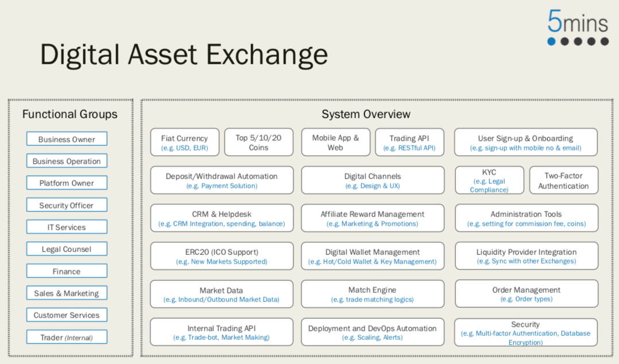Select the IT Services box

pos(67,227)
